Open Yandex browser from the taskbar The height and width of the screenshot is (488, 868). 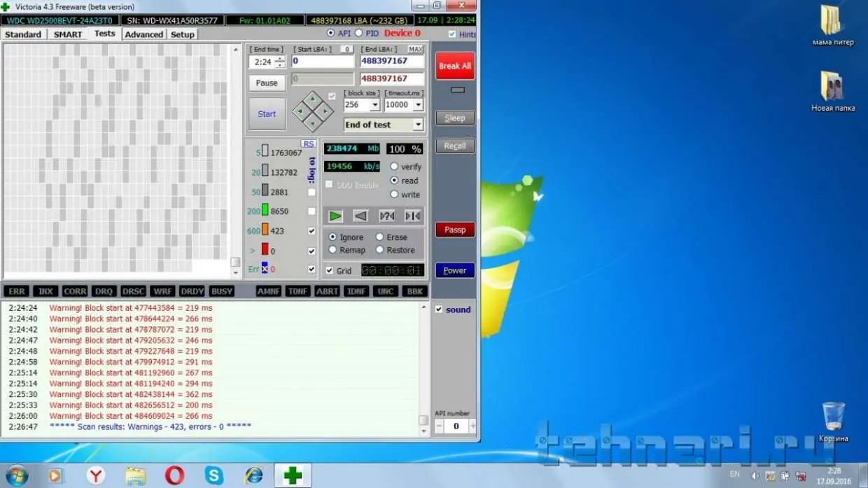pyautogui.click(x=95, y=475)
